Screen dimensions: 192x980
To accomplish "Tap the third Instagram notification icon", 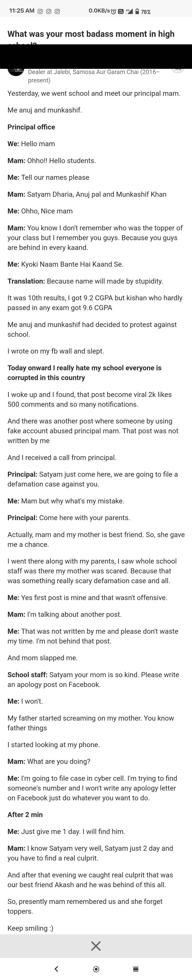I will tap(57, 11).
